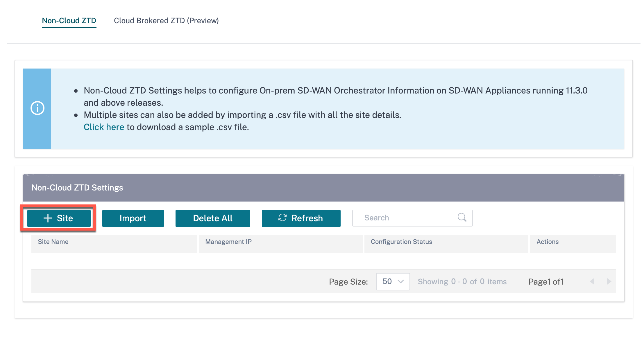Sort by Site Name column header

pos(114,244)
